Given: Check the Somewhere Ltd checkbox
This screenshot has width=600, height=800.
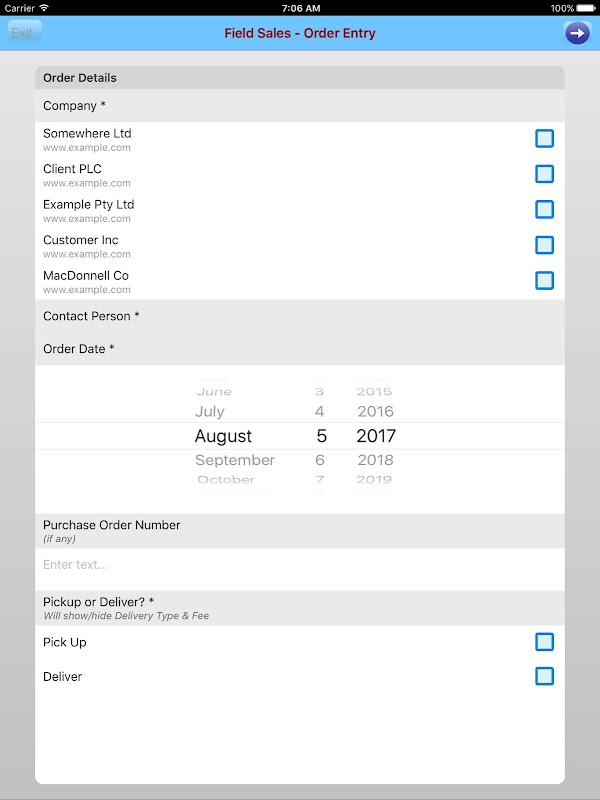Looking at the screenshot, I should [x=544, y=139].
